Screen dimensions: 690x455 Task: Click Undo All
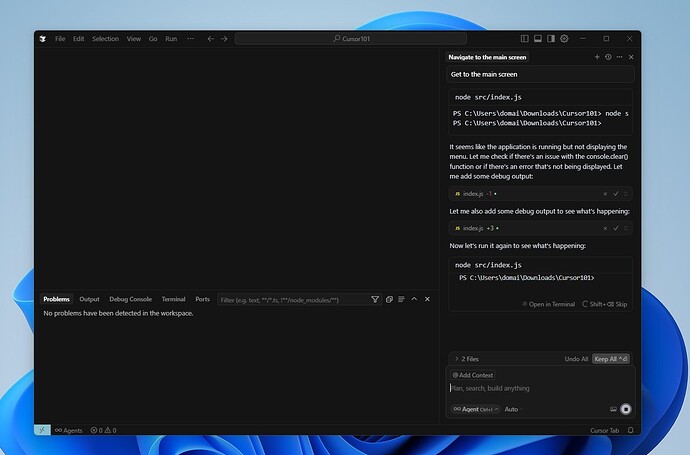576,359
